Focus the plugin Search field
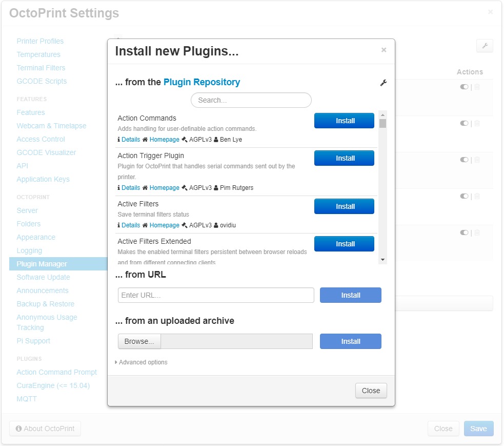 click(x=251, y=100)
